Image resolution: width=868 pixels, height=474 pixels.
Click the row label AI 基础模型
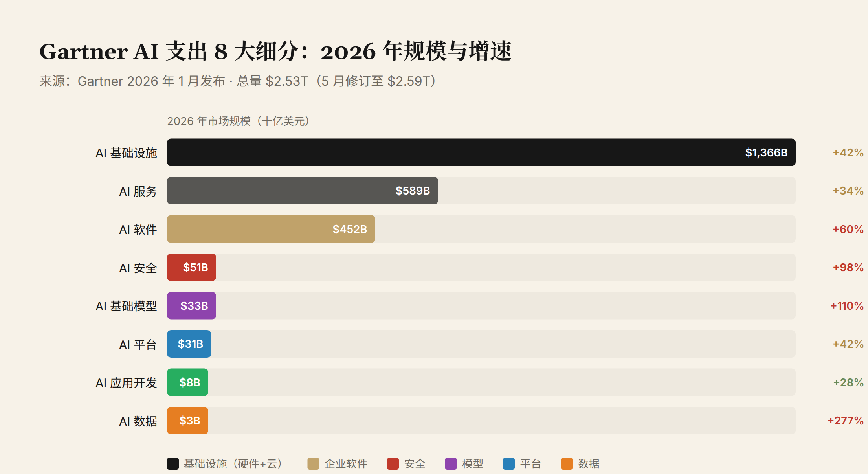tap(126, 306)
